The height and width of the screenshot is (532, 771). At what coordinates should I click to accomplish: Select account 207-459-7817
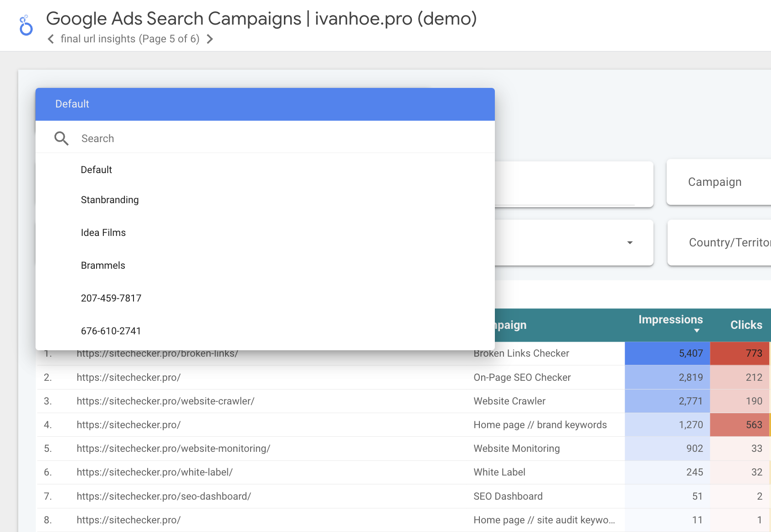click(111, 298)
